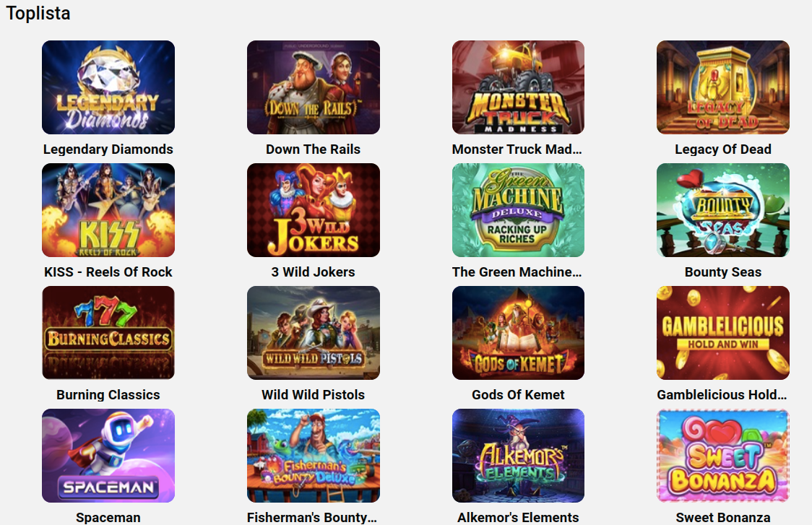The height and width of the screenshot is (525, 812).
Task: Click the Alkemor's Elements game thumbnail
Action: tap(519, 456)
